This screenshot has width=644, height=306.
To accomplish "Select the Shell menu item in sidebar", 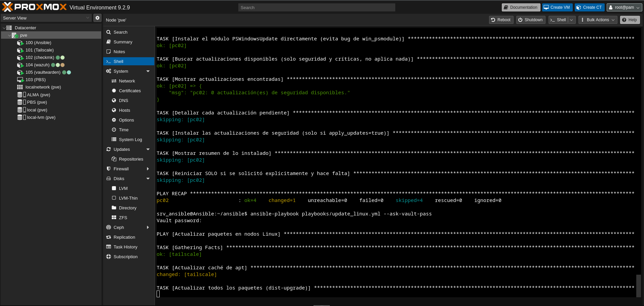I will click(x=129, y=62).
